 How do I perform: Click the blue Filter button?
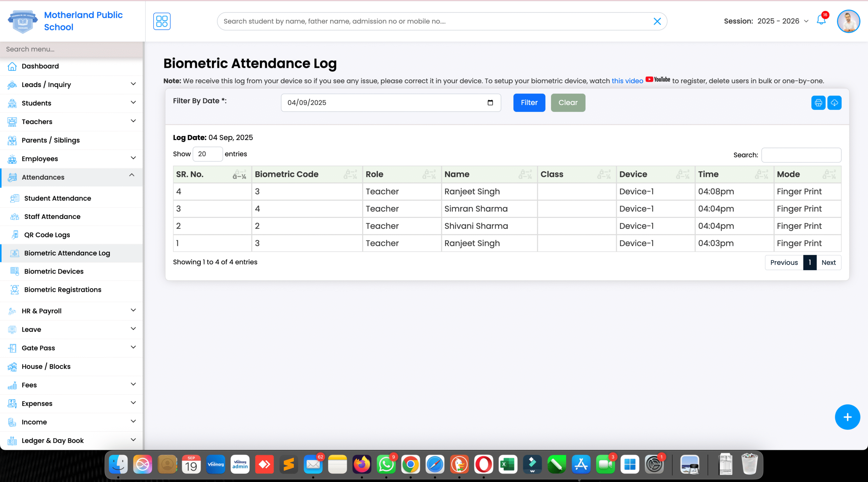click(529, 103)
